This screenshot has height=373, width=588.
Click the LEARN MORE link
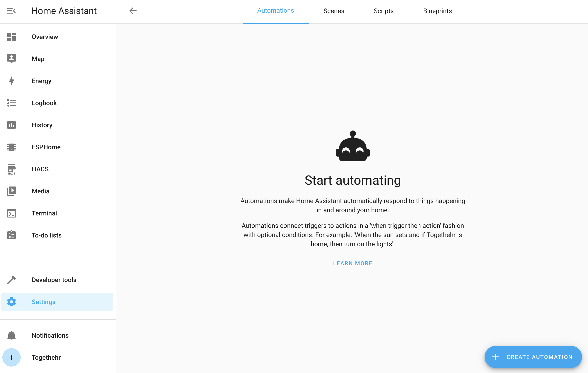(x=353, y=263)
